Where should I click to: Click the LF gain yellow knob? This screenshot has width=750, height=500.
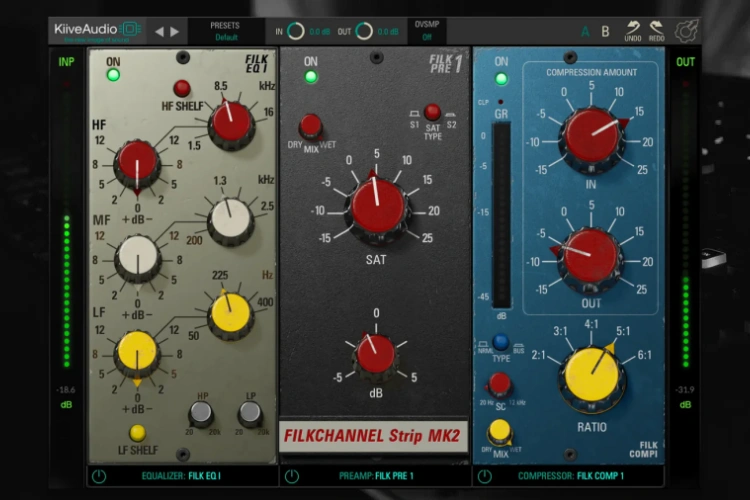point(137,354)
